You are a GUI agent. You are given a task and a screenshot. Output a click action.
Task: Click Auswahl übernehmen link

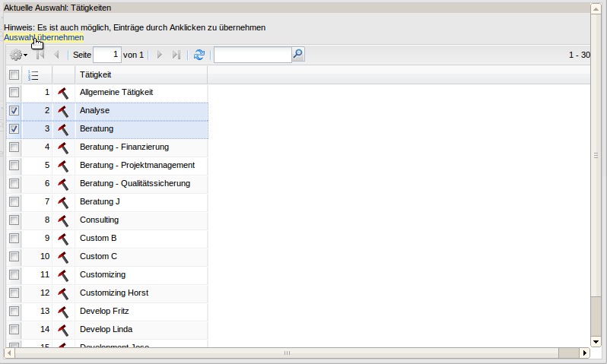[43, 37]
